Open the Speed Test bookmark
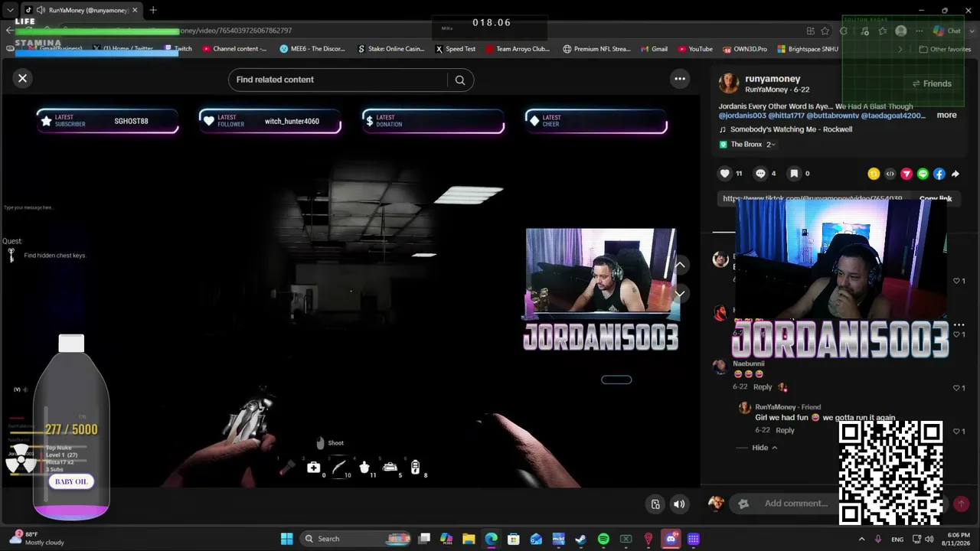This screenshot has height=551, width=980. pyautogui.click(x=456, y=49)
